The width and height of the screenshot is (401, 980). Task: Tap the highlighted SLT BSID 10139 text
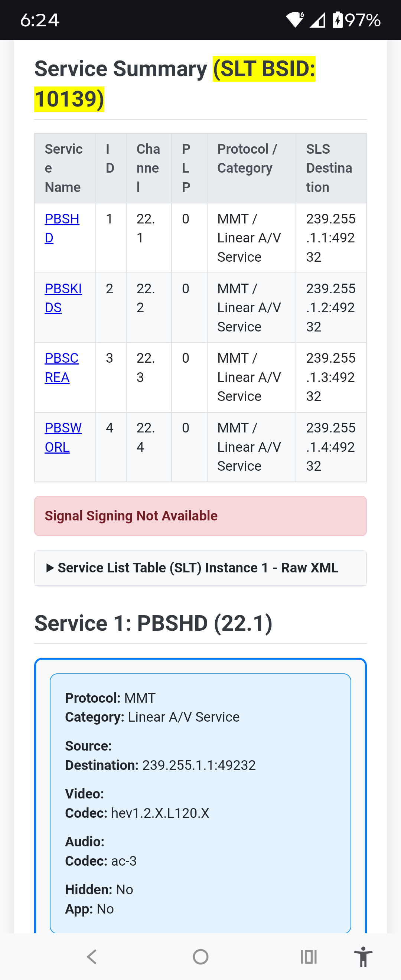pos(175,84)
